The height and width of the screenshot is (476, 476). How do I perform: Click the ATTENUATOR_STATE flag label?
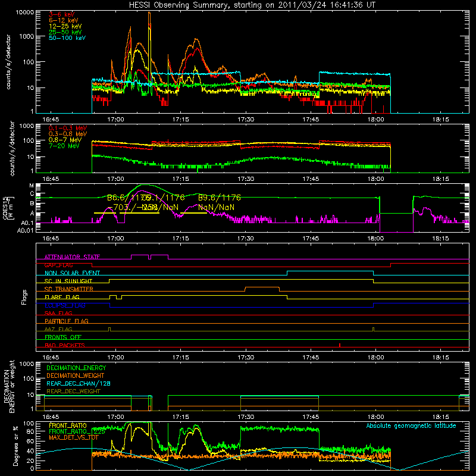pyautogui.click(x=72, y=257)
